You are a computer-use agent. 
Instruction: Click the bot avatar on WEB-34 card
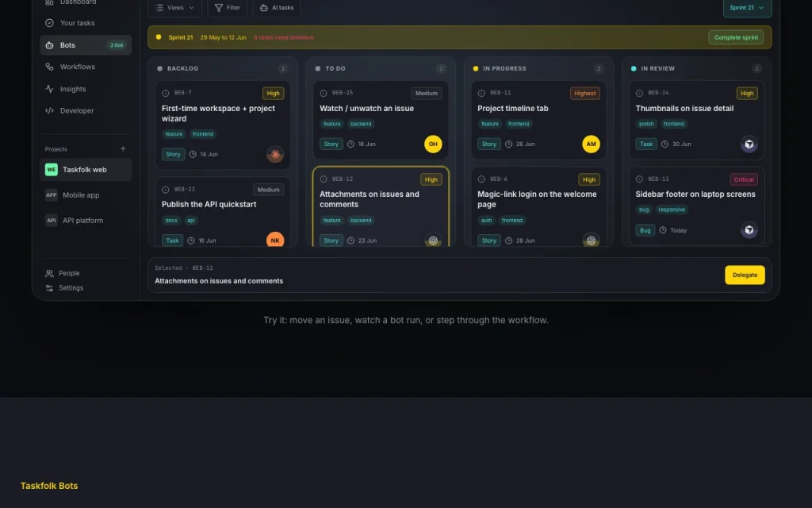[x=749, y=144]
